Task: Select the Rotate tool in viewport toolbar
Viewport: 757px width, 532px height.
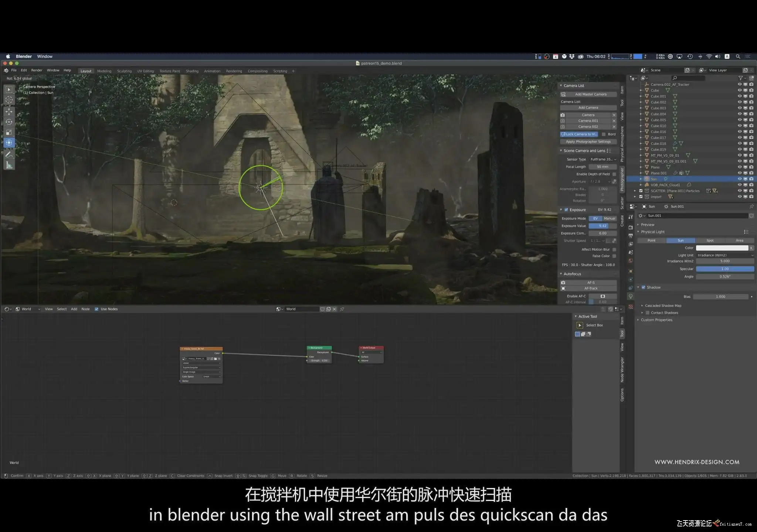Action: [x=9, y=122]
